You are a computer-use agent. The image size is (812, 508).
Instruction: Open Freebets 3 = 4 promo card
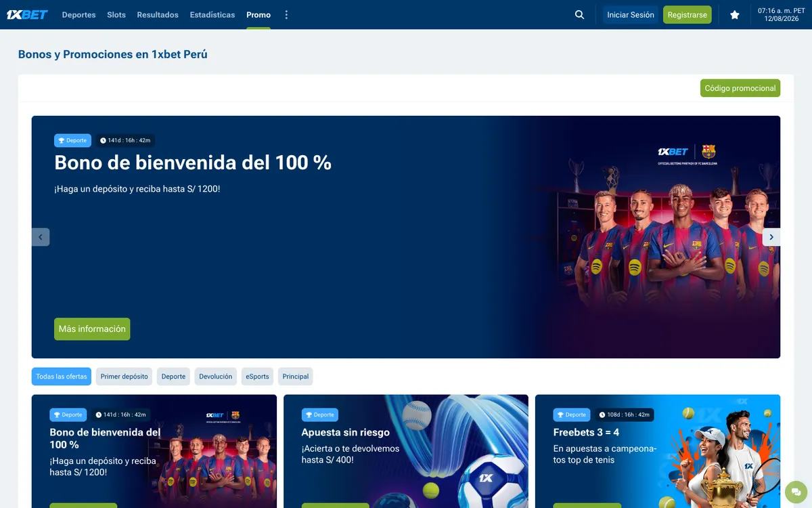pyautogui.click(x=658, y=451)
